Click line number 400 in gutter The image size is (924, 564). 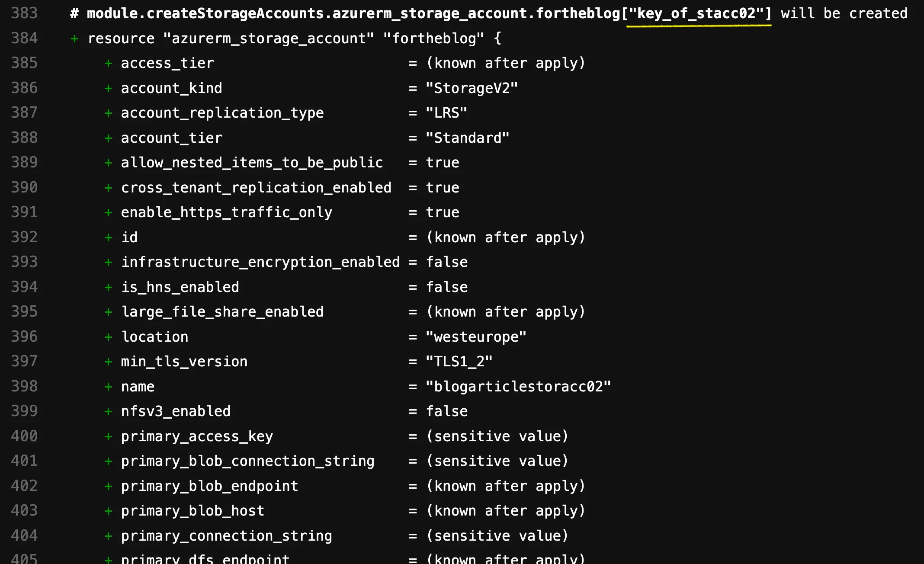click(24, 436)
